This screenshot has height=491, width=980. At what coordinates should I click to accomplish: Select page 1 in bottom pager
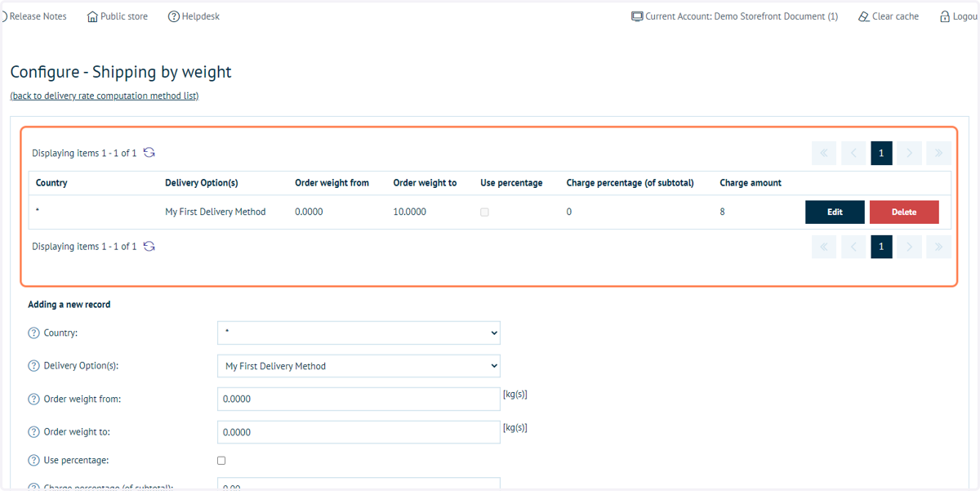881,246
